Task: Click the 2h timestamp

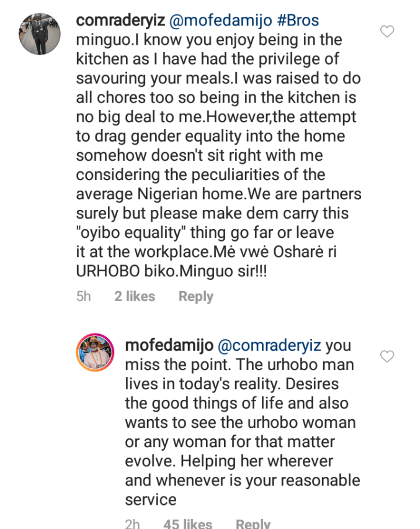Action: click(x=132, y=523)
